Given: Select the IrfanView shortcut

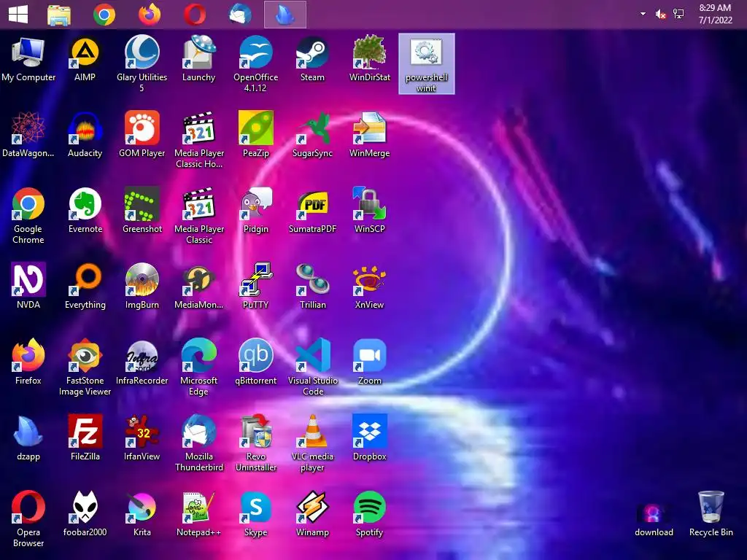Looking at the screenshot, I should [x=142, y=437].
